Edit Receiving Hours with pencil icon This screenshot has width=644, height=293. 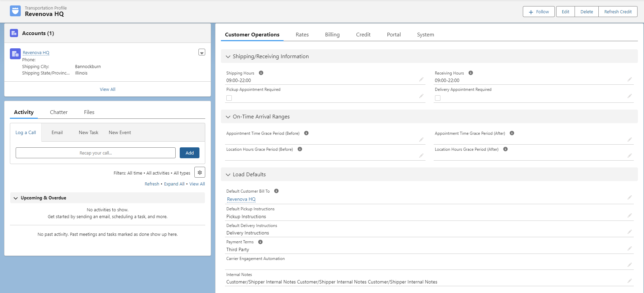click(630, 79)
